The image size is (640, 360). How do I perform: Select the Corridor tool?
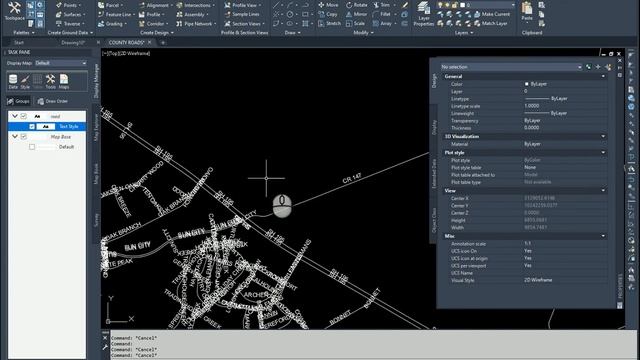(152, 24)
